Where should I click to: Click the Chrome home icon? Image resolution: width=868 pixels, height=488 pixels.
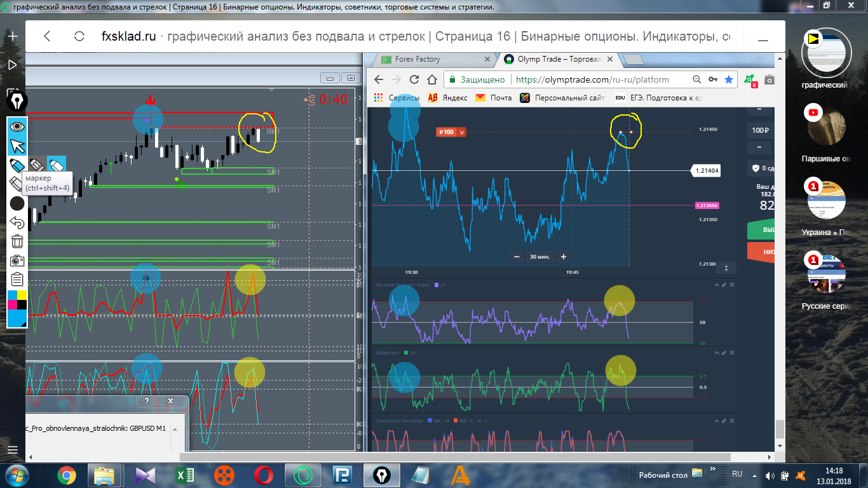(x=432, y=79)
